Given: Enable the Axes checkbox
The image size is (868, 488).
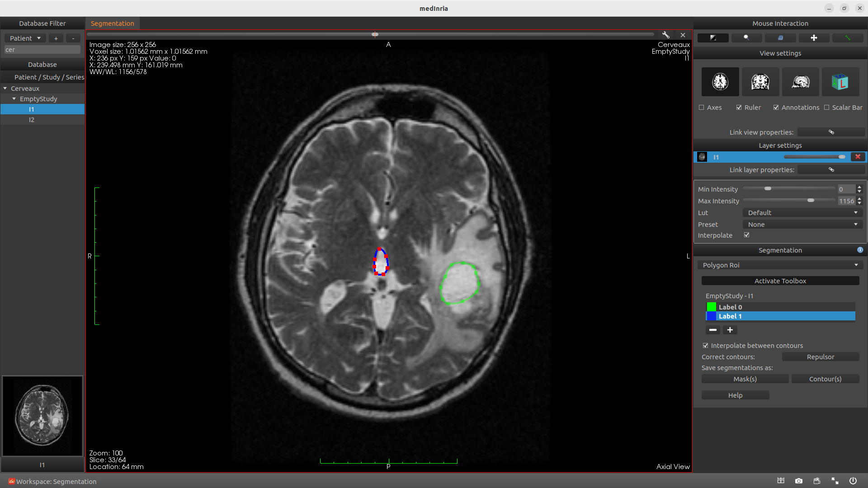Looking at the screenshot, I should point(702,108).
